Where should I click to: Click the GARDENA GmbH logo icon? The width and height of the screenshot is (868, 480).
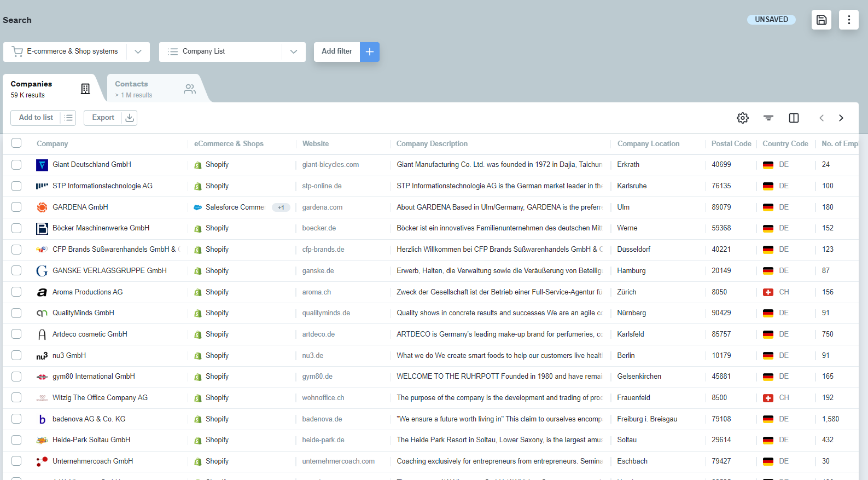(42, 207)
